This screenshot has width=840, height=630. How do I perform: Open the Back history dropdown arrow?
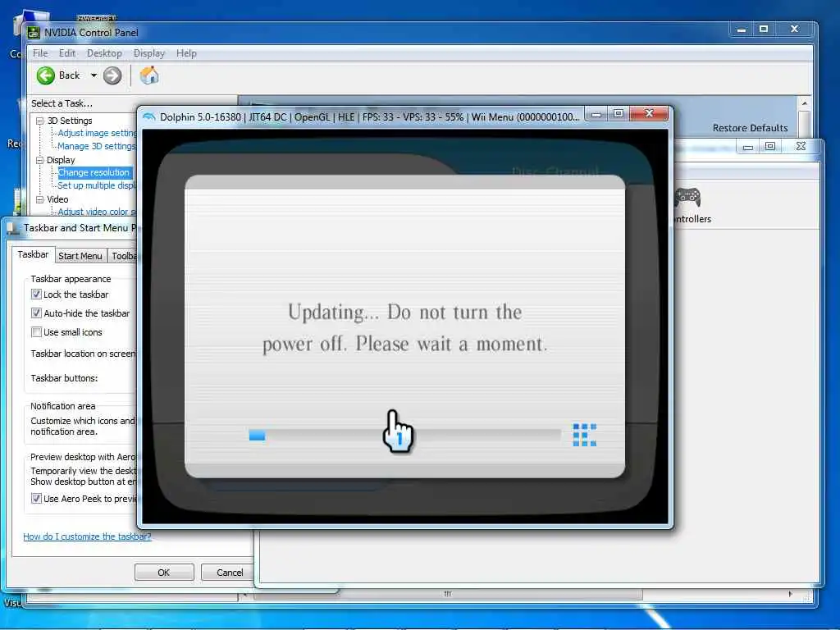coord(94,75)
